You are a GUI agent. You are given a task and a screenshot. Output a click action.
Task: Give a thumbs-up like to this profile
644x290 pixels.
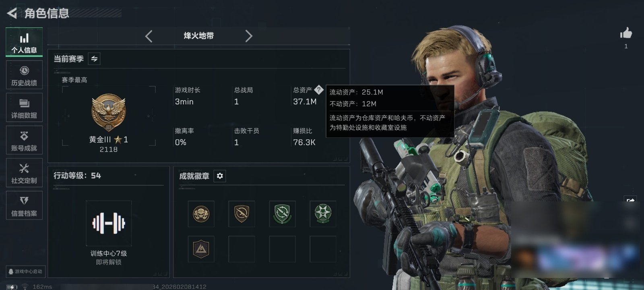626,33
